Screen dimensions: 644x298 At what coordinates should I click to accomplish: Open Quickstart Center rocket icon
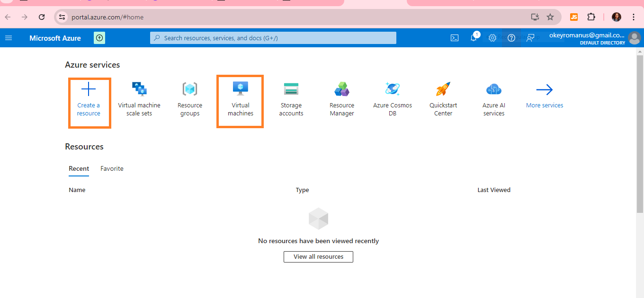[443, 89]
